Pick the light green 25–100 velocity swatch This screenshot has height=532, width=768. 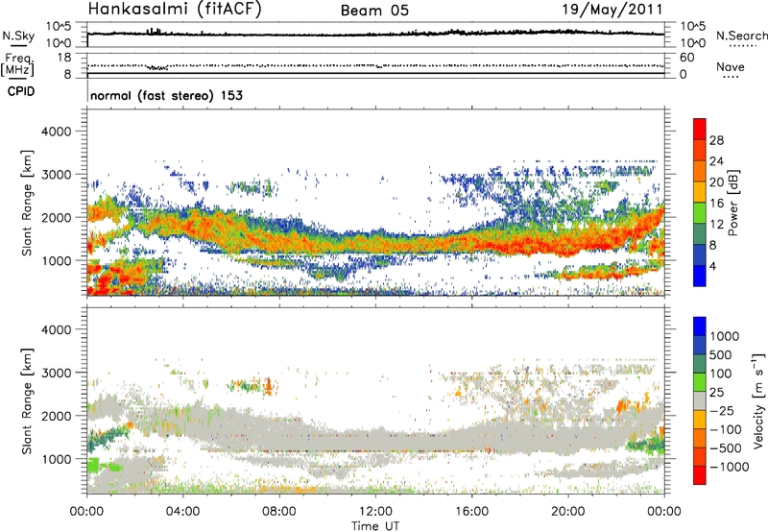700,382
